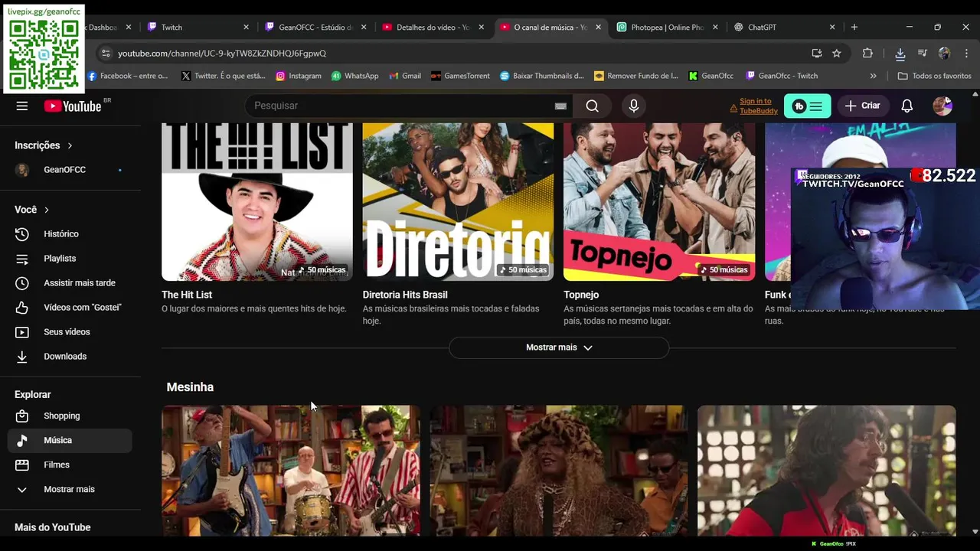Screen dimensions: 980x551
Task: Open the Twitter bookmark
Action: (x=224, y=76)
